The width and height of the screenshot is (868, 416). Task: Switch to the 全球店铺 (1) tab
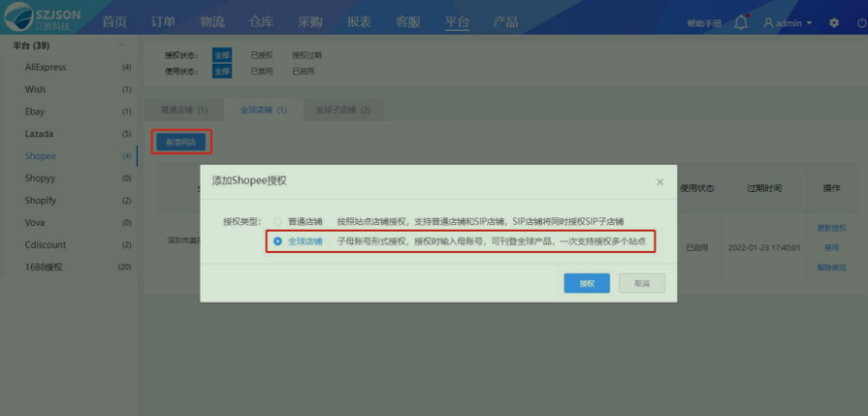263,110
